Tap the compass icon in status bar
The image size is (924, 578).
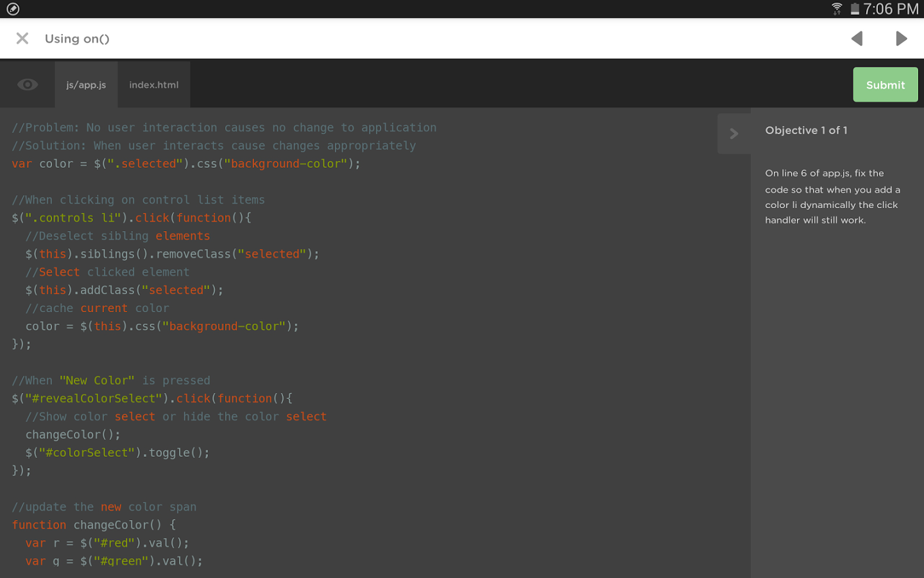(x=13, y=9)
